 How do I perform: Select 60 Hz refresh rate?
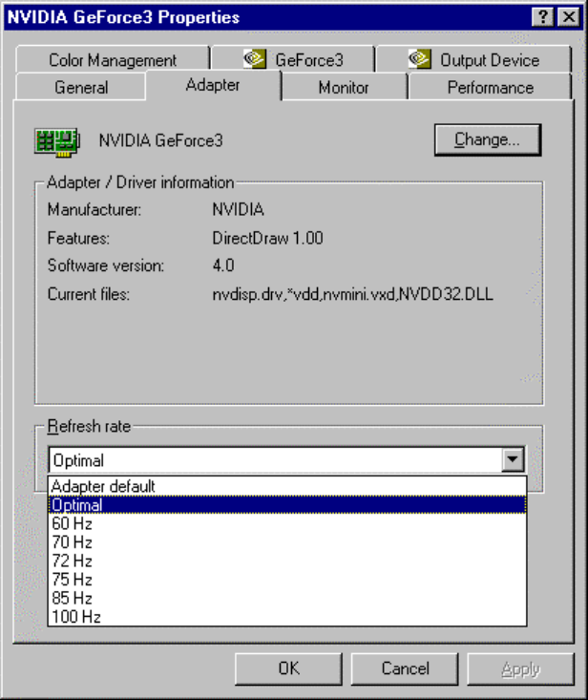(x=287, y=523)
